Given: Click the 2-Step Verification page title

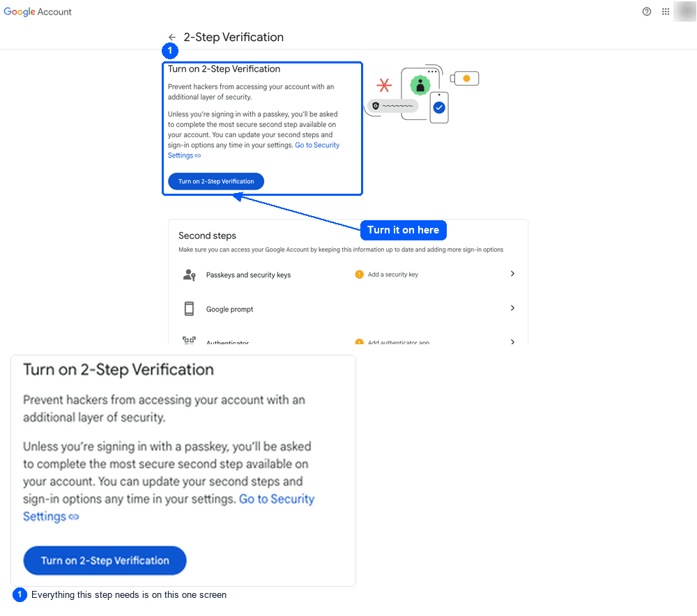Looking at the screenshot, I should 233,38.
